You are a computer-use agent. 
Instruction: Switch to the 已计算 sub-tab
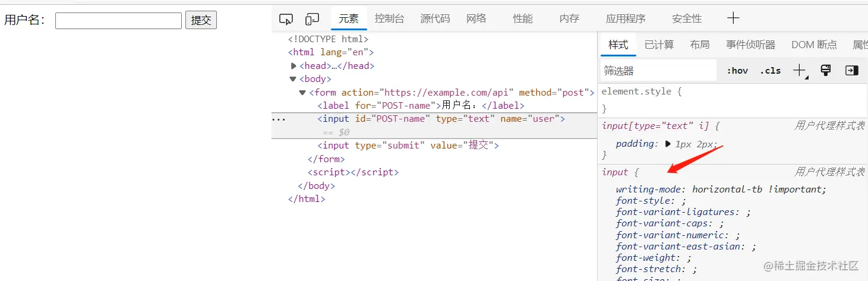pyautogui.click(x=659, y=45)
